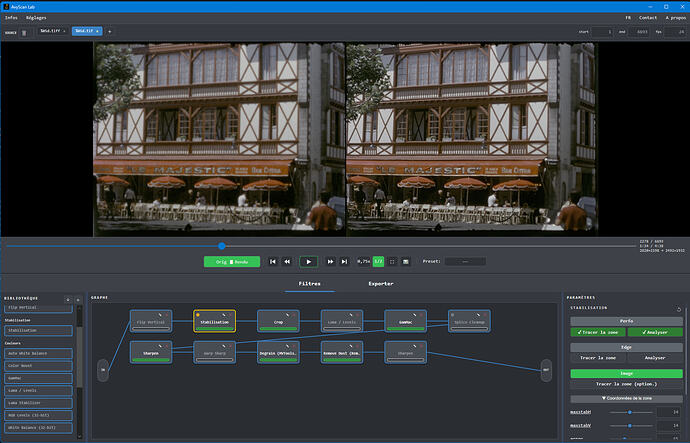Expand Coordonnées de la zone section

[626, 398]
